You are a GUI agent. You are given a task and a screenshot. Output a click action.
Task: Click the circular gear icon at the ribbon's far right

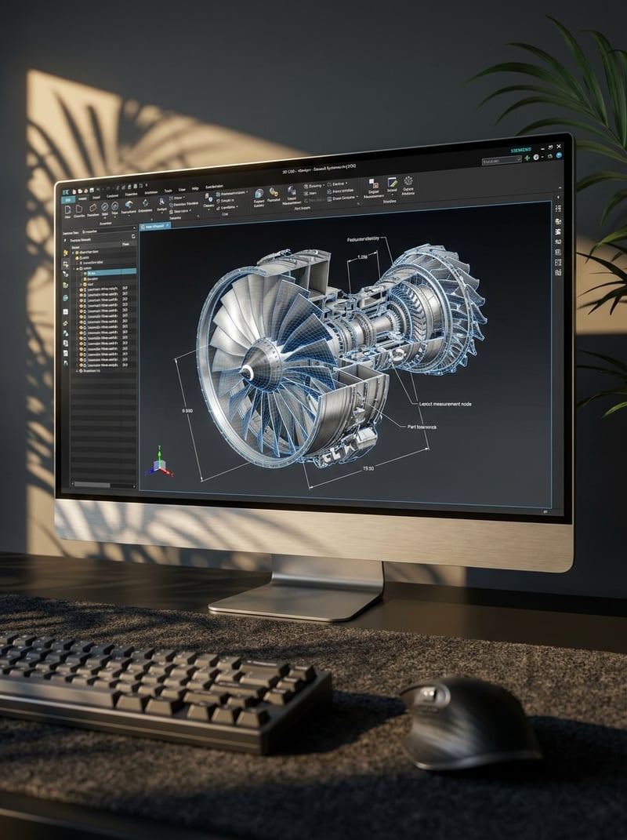coord(408,181)
